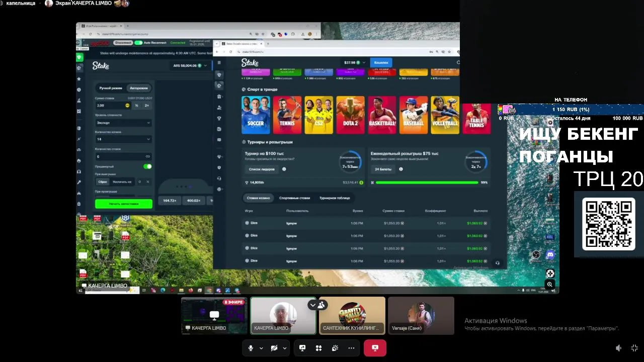
Task: Halve the bet with the ½ button
Action: (x=137, y=106)
